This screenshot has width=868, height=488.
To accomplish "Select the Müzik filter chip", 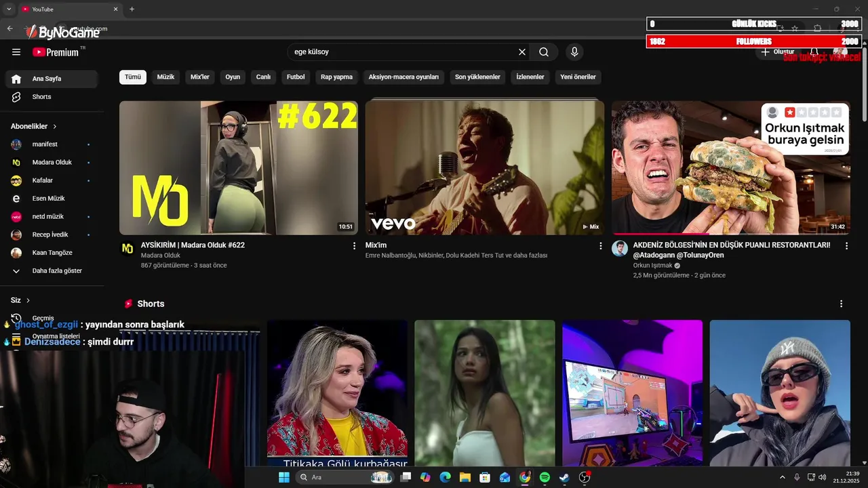I will coord(165,77).
